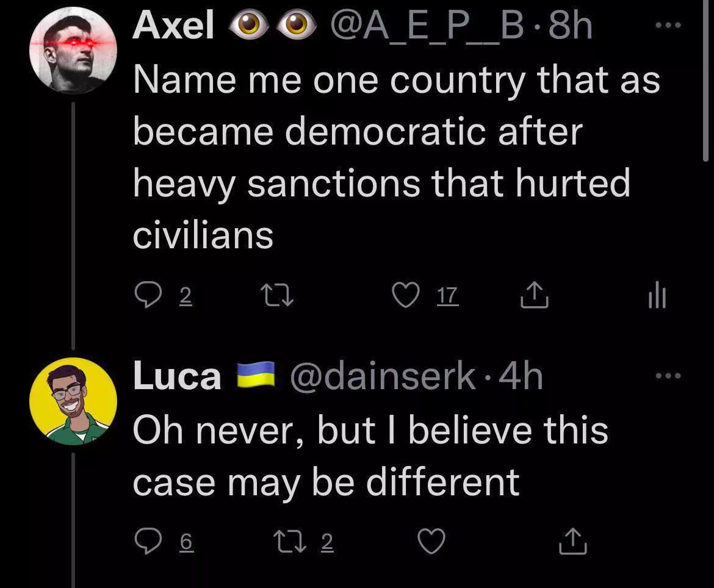
Task: Click the Luca display name
Action: pyautogui.click(x=177, y=377)
